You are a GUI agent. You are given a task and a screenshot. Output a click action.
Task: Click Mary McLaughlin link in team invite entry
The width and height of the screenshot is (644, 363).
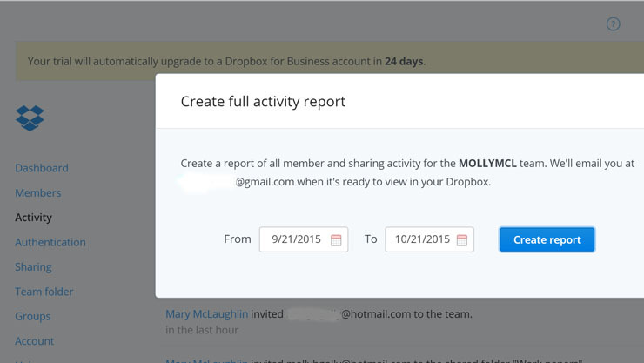pos(206,314)
